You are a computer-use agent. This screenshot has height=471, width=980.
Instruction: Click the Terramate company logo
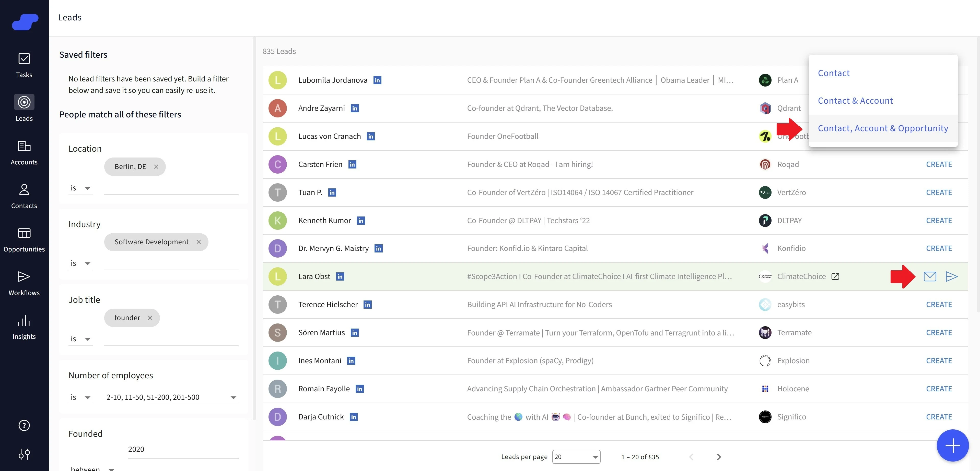765,333
